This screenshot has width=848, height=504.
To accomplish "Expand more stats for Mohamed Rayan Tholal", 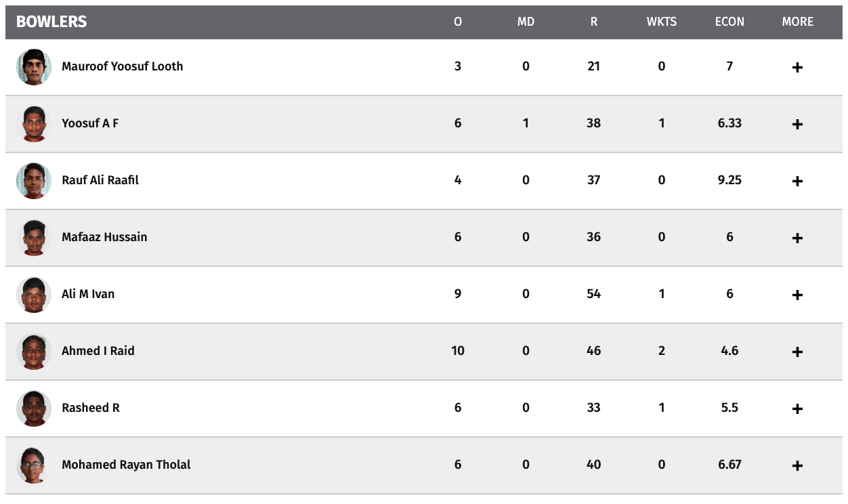I will 797,466.
